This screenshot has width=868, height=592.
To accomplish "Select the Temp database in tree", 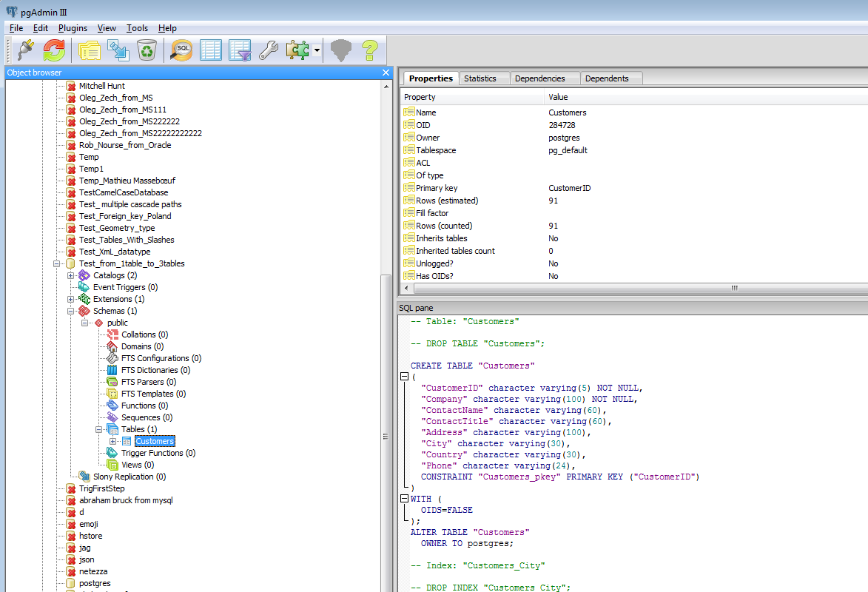I will click(x=90, y=156).
